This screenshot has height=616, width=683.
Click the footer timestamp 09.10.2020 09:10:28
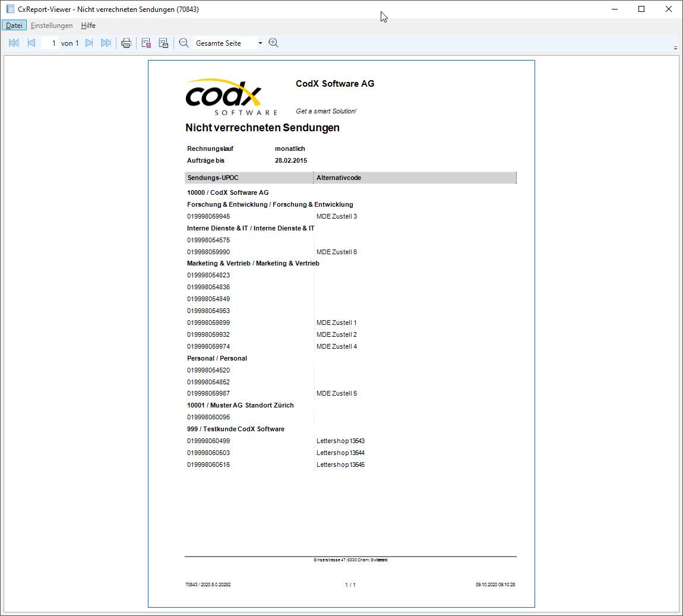[x=495, y=585]
